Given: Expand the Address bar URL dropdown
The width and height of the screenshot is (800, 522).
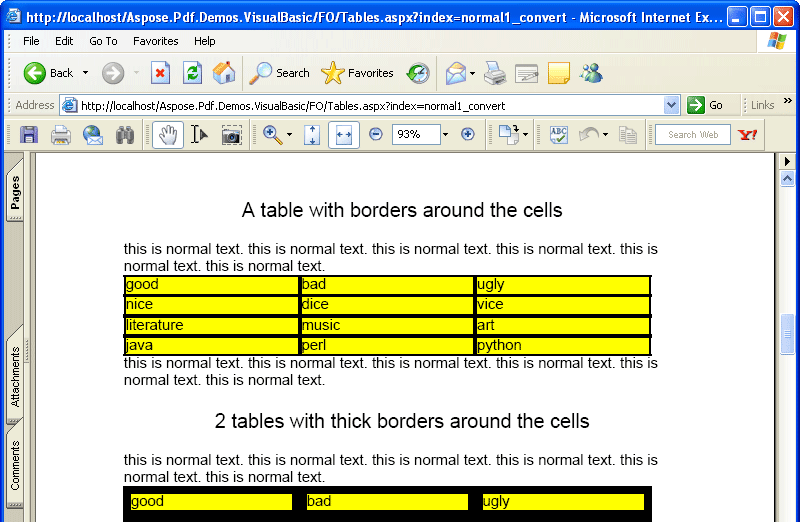Looking at the screenshot, I should (x=671, y=105).
